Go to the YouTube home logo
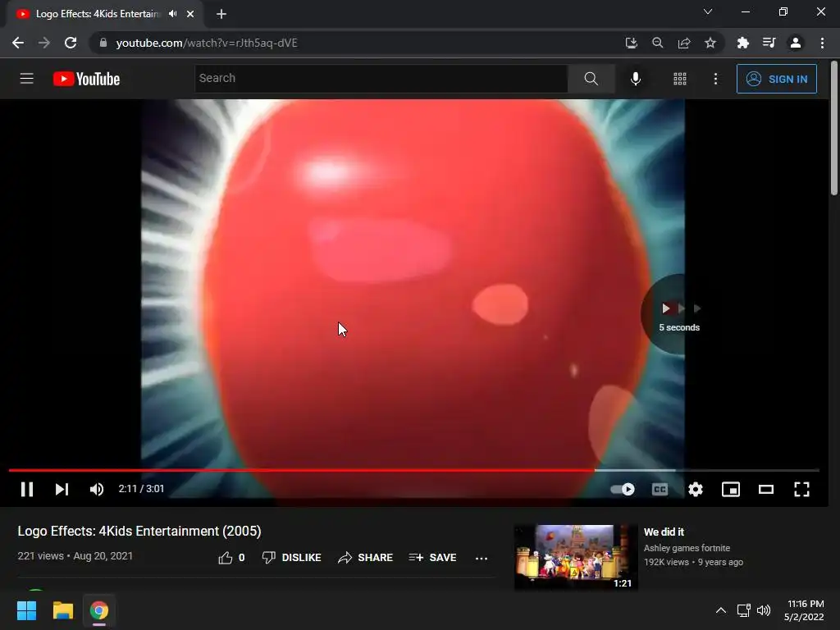The image size is (840, 630). (86, 79)
